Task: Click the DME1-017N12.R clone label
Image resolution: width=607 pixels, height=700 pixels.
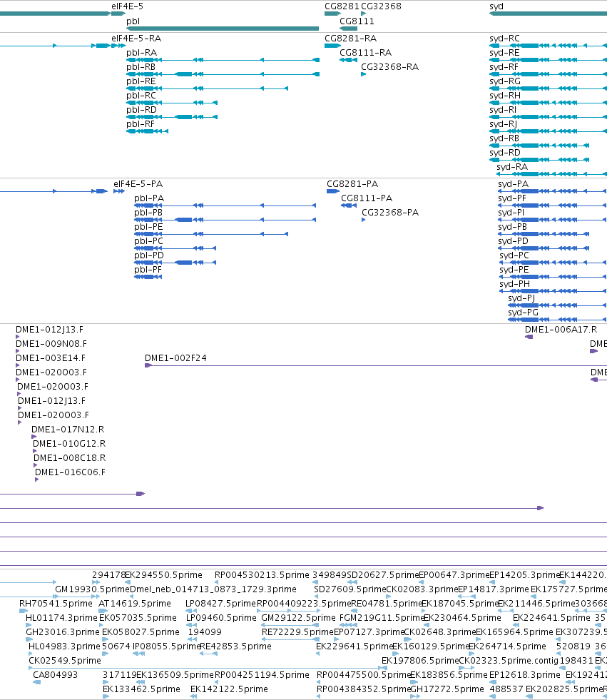Action: pos(67,430)
